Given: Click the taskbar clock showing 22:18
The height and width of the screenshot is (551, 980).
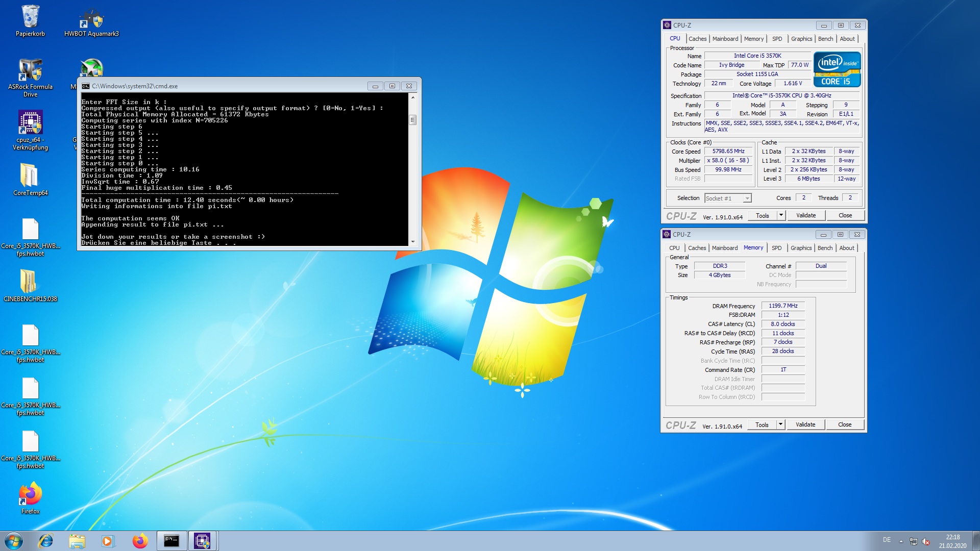Looking at the screenshot, I should click(x=952, y=541).
